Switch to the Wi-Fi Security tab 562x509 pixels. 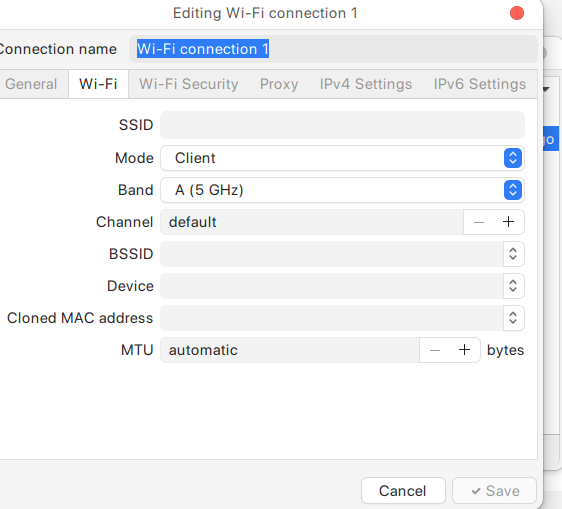(x=189, y=84)
